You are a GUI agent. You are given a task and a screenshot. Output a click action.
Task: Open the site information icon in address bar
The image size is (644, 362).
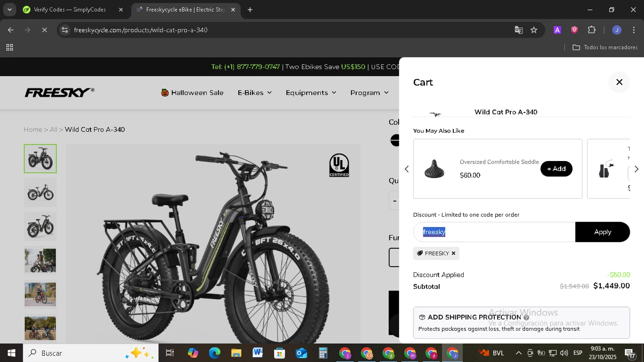click(x=65, y=30)
